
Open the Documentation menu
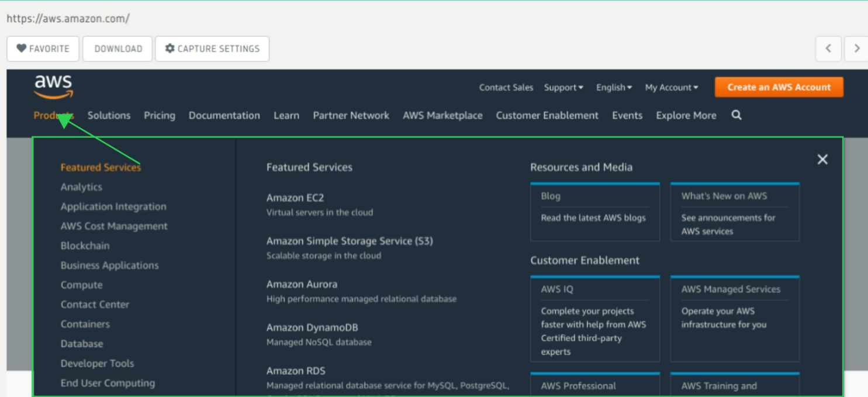[x=224, y=115]
